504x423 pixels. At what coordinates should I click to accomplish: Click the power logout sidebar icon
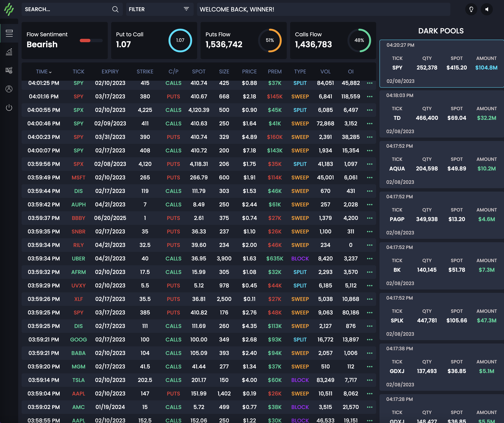[9, 108]
